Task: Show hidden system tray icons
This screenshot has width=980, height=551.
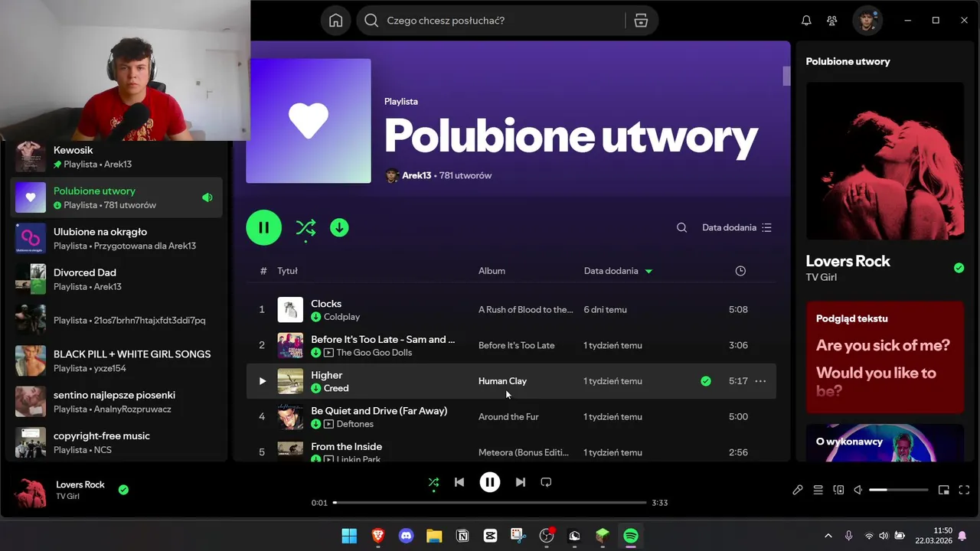Action: [828, 536]
